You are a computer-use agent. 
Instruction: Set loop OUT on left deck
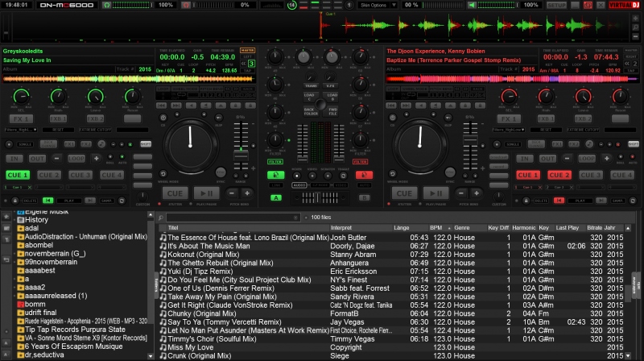tap(37, 159)
